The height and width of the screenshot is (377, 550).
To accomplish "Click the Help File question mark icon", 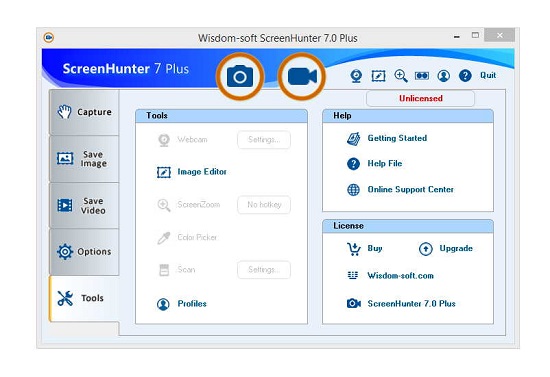I will coord(353,164).
